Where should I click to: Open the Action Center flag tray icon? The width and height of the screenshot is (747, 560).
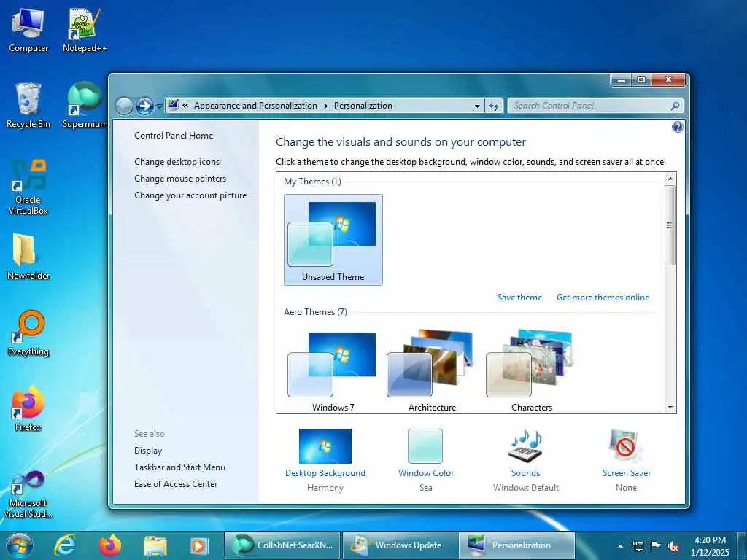click(656, 546)
